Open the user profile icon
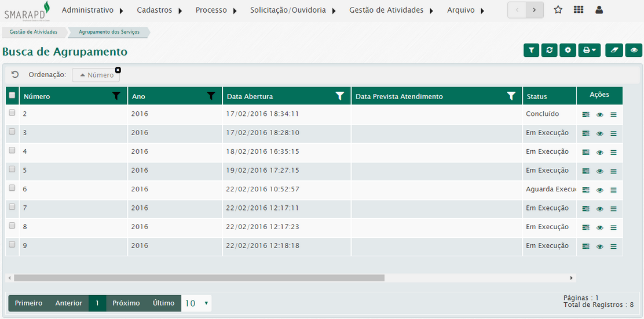This screenshot has height=319, width=644. (x=599, y=10)
